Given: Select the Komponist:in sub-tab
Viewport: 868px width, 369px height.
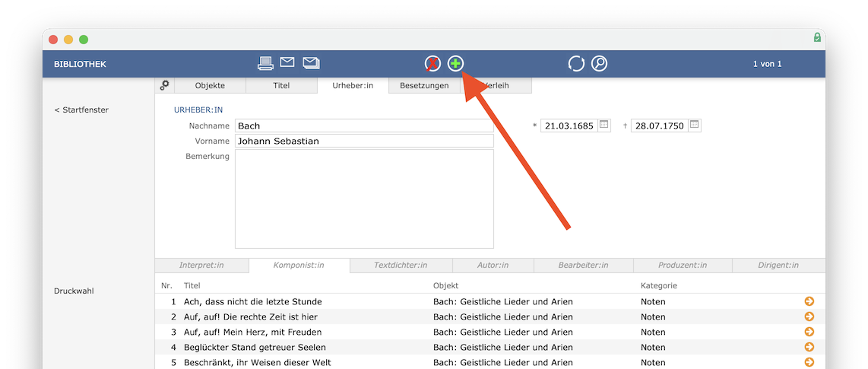Looking at the screenshot, I should 299,266.
